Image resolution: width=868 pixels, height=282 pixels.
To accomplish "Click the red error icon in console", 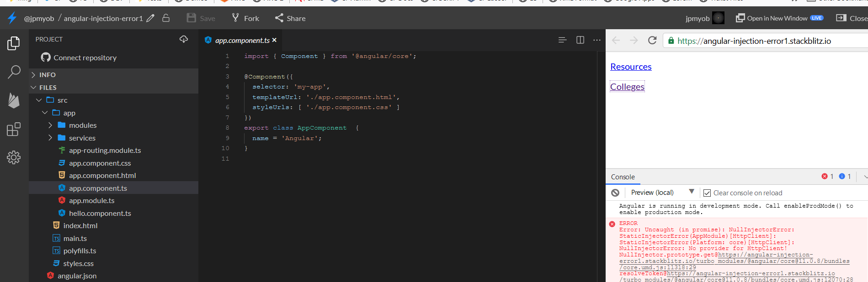I will 612,224.
